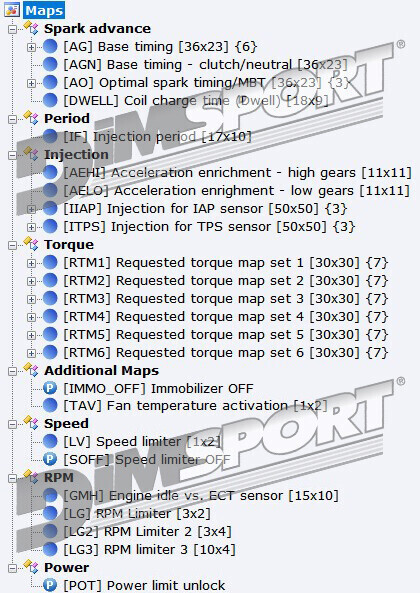
Task: Expand the [RTM1] torque map set 1
Action: pyautogui.click(x=31, y=264)
